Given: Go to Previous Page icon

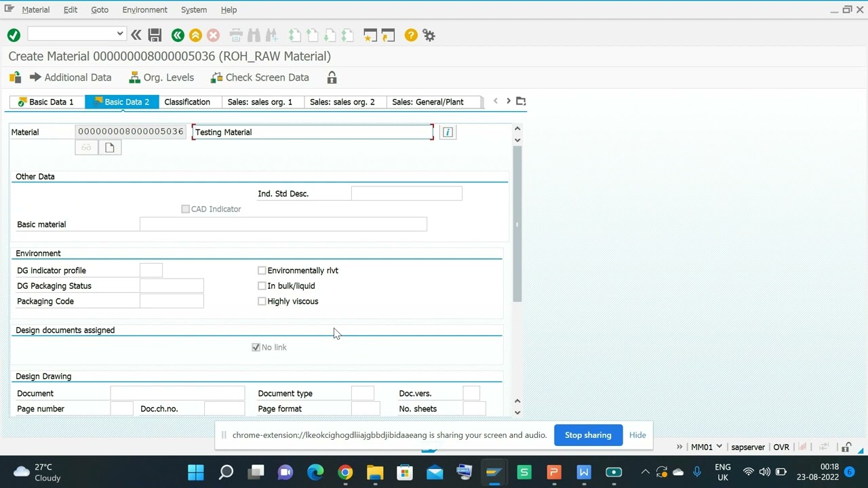Looking at the screenshot, I should (x=312, y=35).
